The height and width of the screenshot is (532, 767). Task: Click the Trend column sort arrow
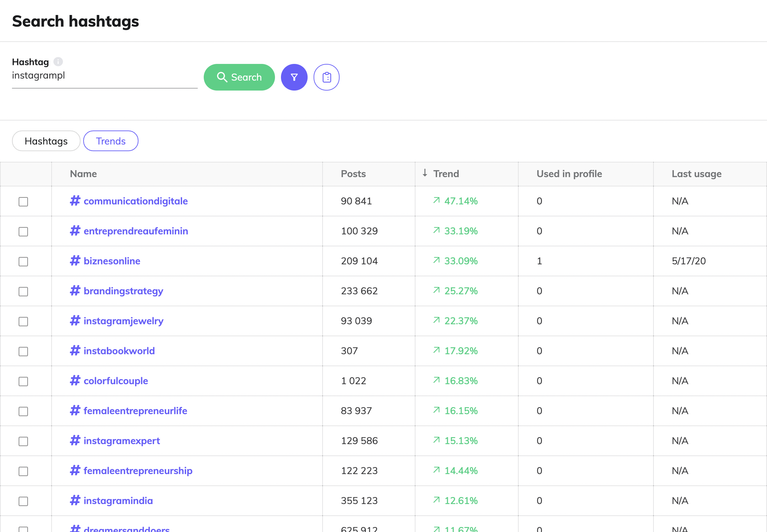coord(424,173)
